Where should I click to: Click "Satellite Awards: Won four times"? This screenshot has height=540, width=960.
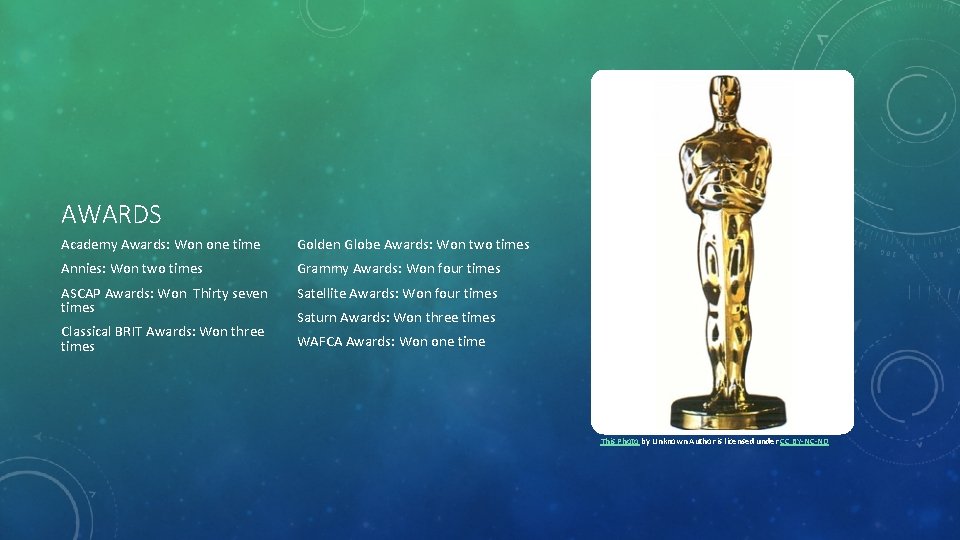[x=397, y=293]
